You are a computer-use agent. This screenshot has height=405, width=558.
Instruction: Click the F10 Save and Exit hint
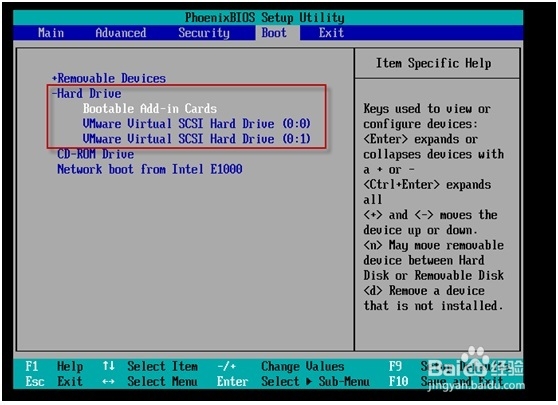click(446, 382)
